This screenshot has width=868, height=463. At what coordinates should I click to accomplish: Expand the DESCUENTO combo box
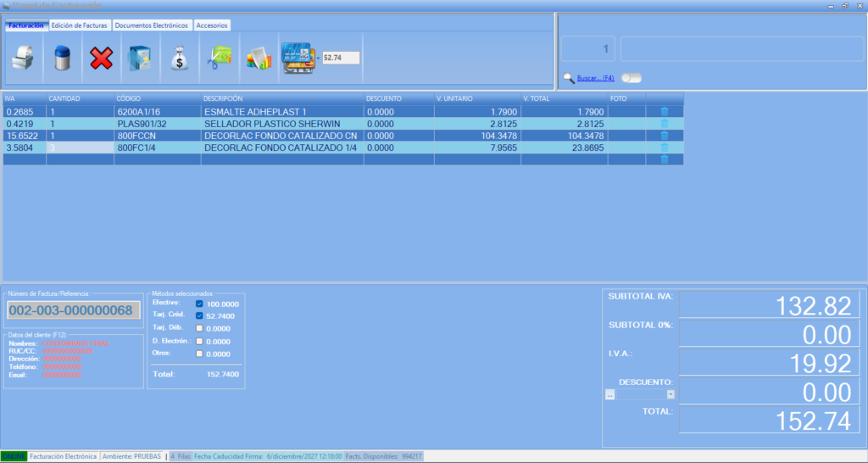pos(670,394)
